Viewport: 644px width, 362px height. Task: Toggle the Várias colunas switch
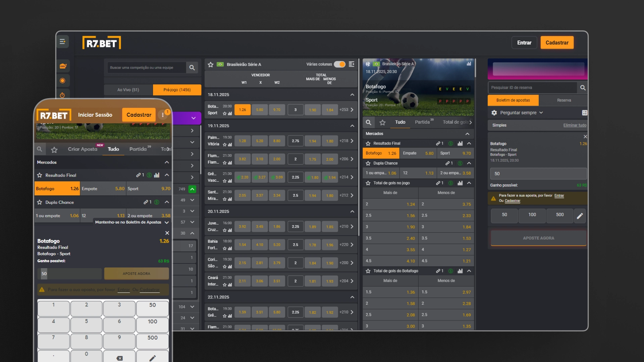(x=339, y=64)
